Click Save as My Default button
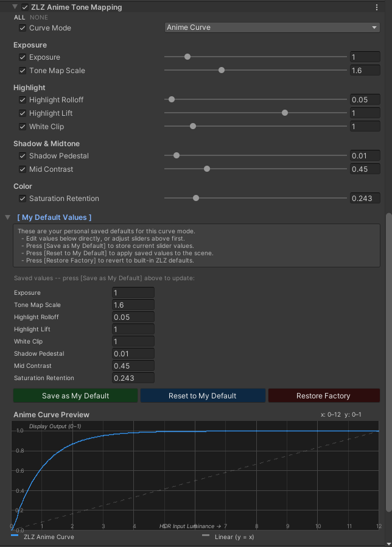The height and width of the screenshot is (547, 392). click(75, 395)
